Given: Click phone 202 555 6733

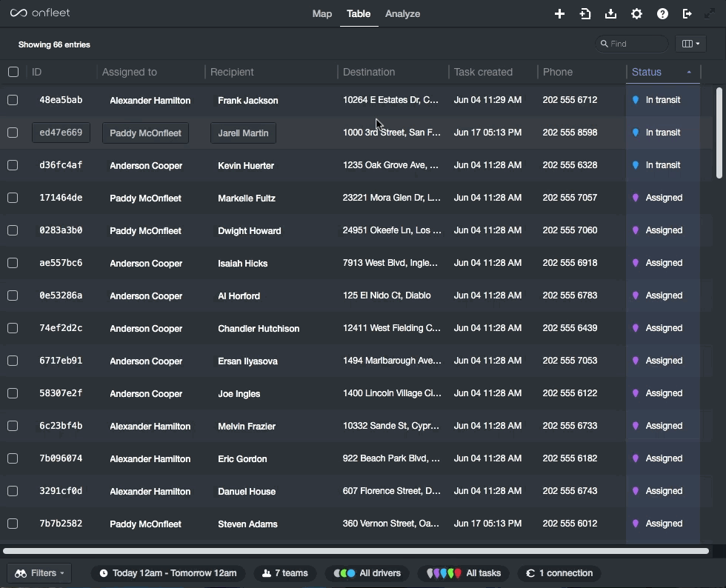Looking at the screenshot, I should click(570, 426).
